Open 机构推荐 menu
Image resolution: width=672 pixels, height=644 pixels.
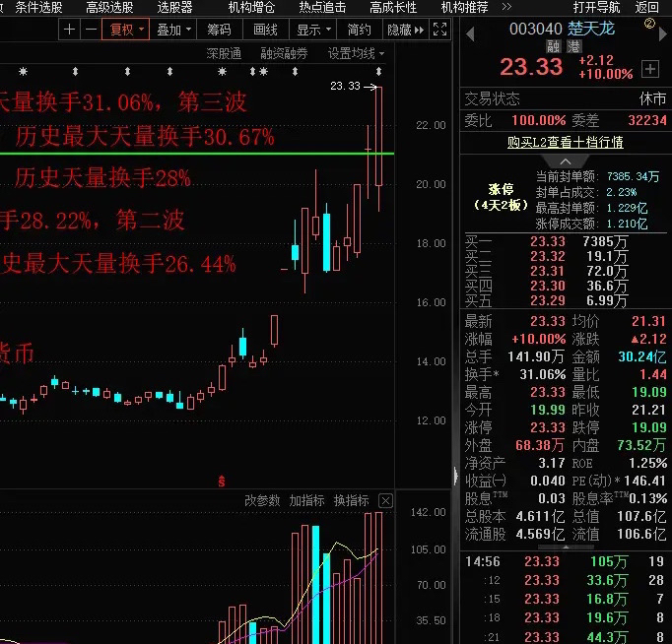tap(464, 7)
